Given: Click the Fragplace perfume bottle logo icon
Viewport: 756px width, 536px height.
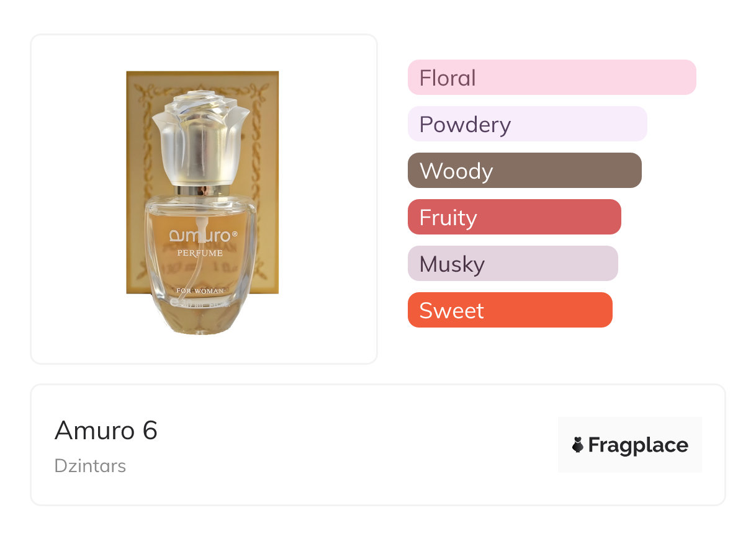Looking at the screenshot, I should [578, 445].
